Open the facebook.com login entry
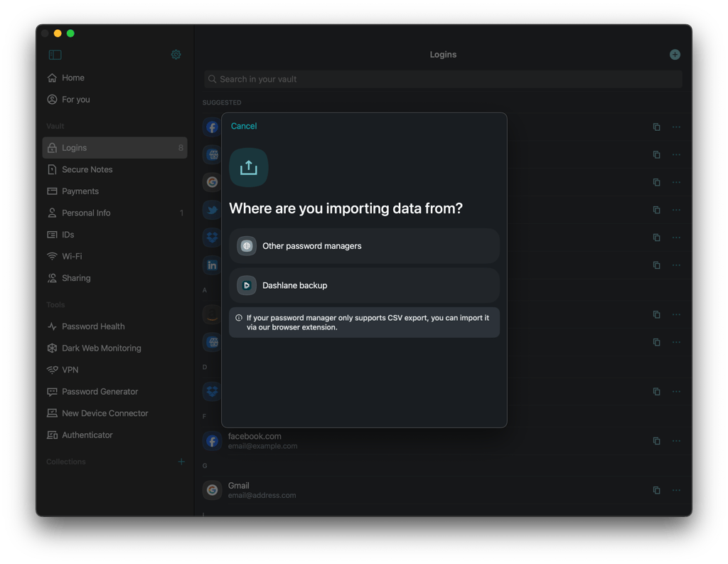 coord(443,441)
